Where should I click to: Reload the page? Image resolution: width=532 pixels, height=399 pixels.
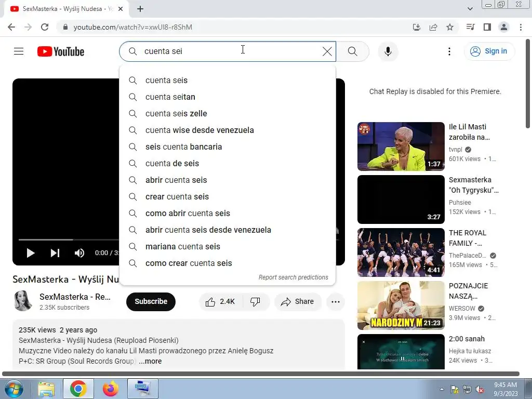(x=45, y=27)
